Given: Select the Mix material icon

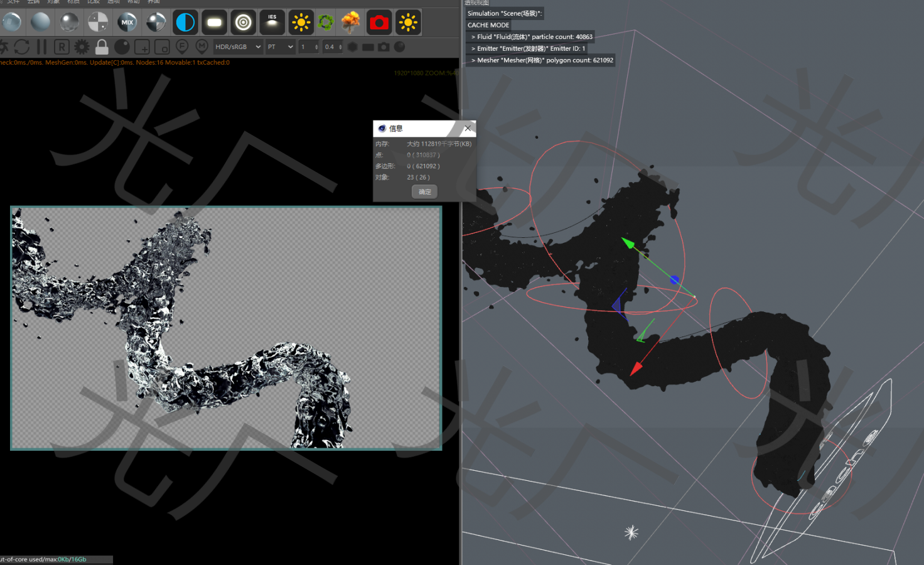Looking at the screenshot, I should tap(127, 22).
